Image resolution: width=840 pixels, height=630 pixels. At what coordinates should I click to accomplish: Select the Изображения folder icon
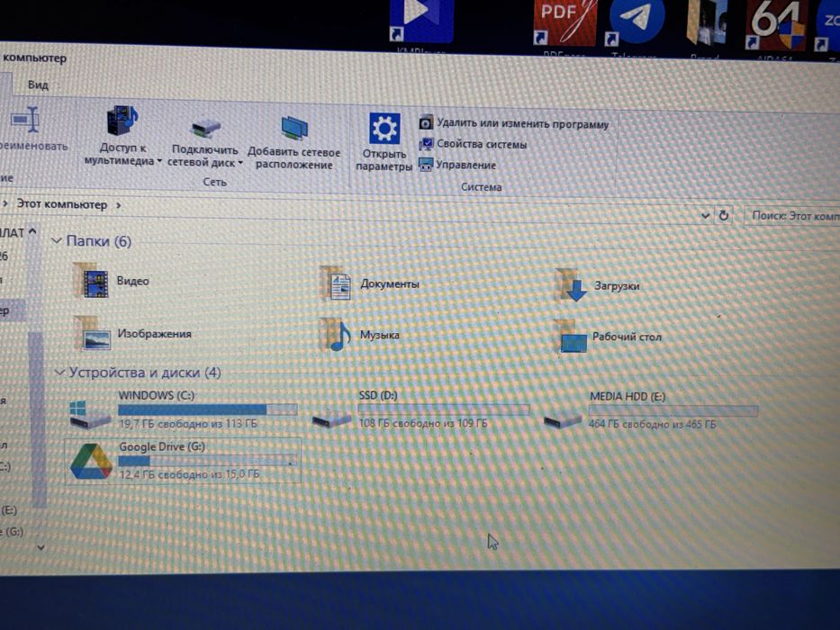tap(94, 333)
